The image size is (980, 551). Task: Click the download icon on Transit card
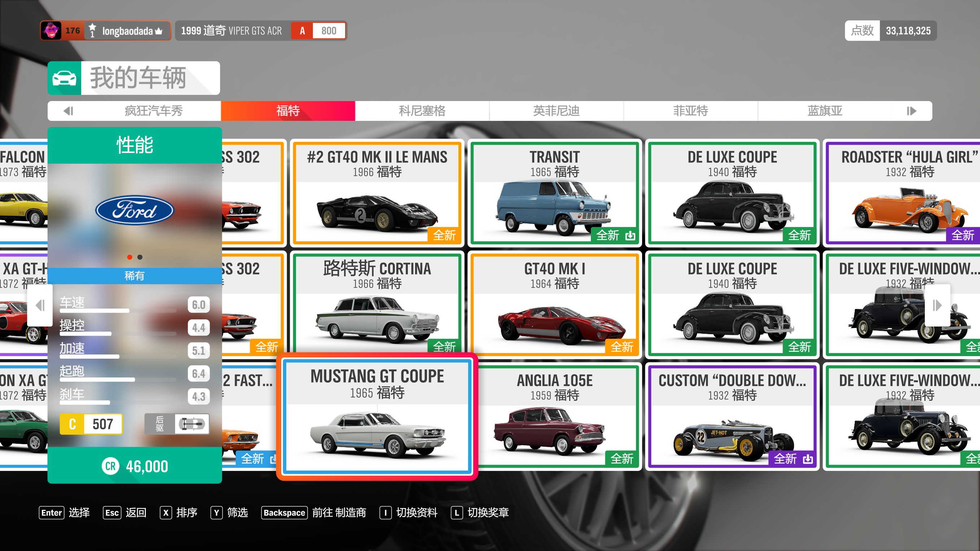[630, 235]
